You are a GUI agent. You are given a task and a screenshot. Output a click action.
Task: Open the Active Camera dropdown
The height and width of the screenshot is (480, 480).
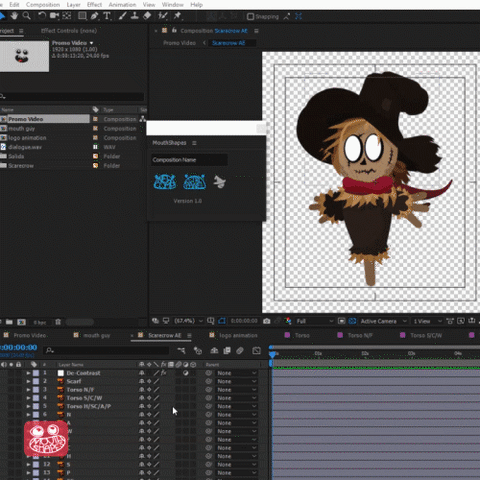point(383,321)
